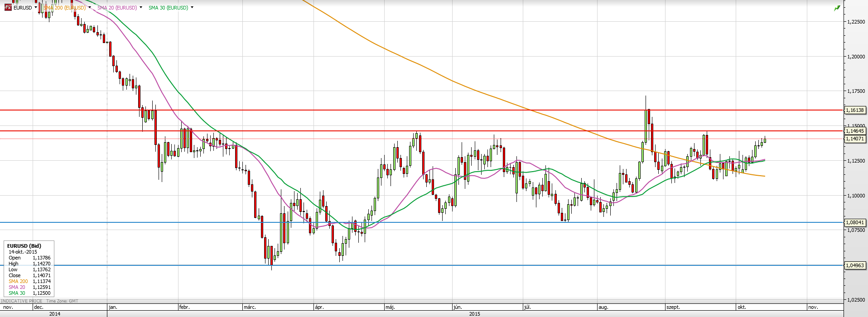Select the 1,04963 blue support level tag
This screenshot has height=317, width=868.
pyautogui.click(x=855, y=265)
